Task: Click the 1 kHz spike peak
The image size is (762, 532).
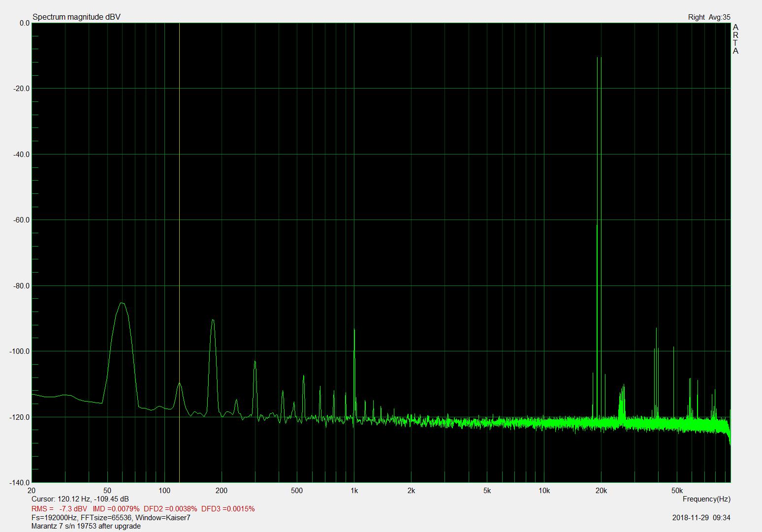Action: pos(354,330)
